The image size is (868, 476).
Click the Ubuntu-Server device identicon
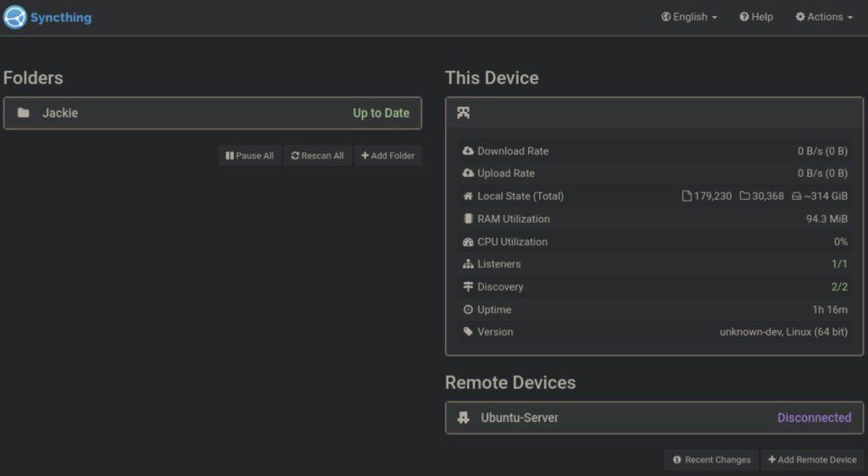coord(464,418)
